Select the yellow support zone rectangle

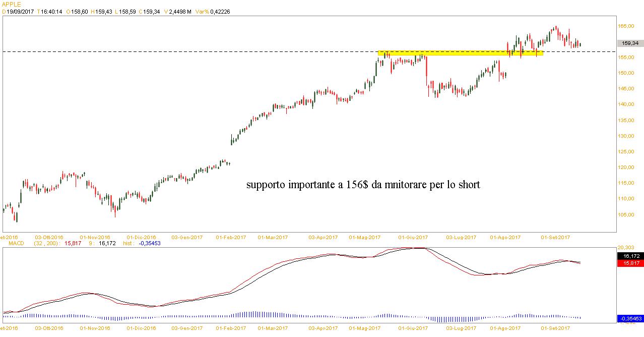pyautogui.click(x=460, y=52)
